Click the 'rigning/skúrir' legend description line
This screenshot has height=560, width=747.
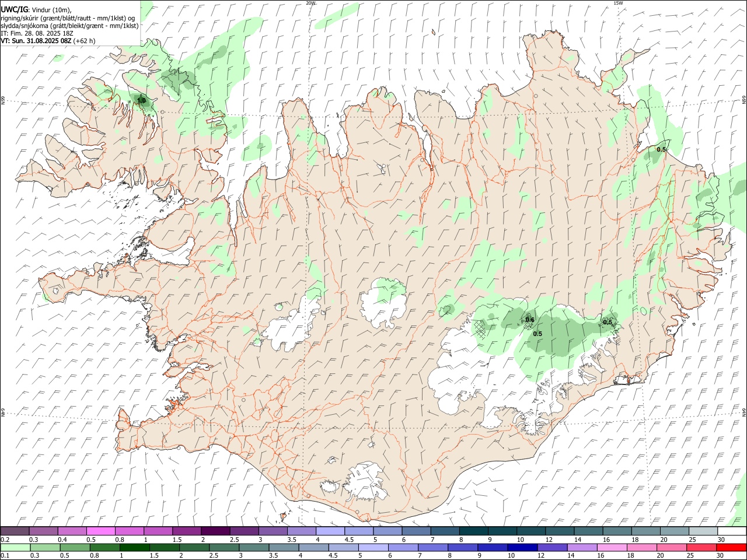[67, 17]
